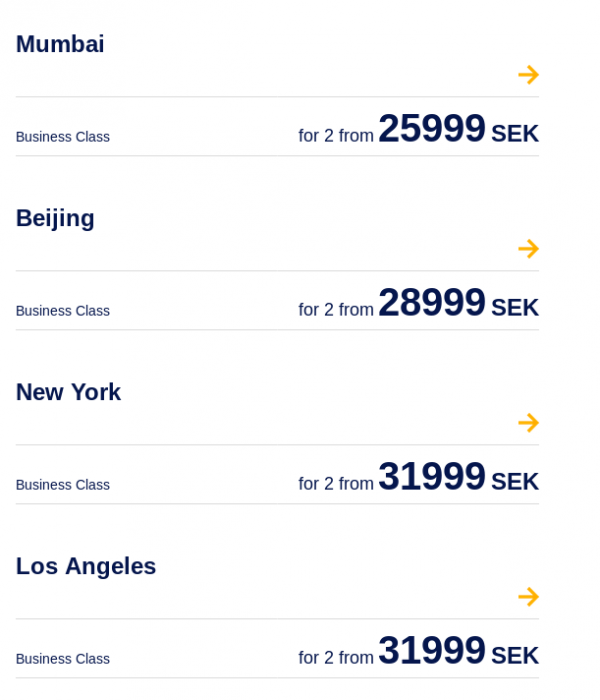Image resolution: width=600 pixels, height=700 pixels.
Task: Select the 25999 SEK Mumbai price
Action: pos(458,130)
